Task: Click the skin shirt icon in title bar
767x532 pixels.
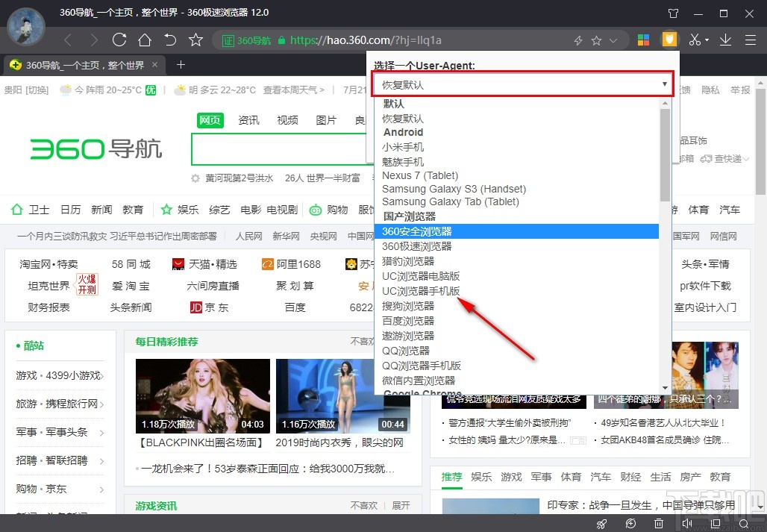Action: 674,13
